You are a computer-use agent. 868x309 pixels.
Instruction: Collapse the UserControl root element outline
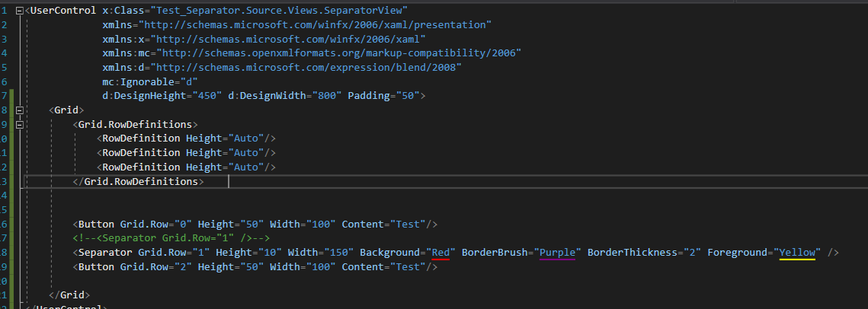coord(20,11)
